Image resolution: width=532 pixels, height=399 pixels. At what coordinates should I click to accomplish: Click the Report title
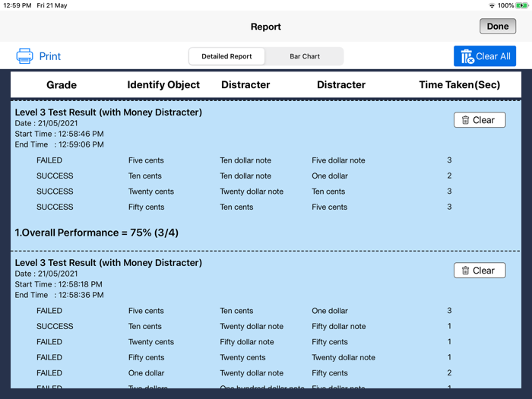click(x=266, y=27)
